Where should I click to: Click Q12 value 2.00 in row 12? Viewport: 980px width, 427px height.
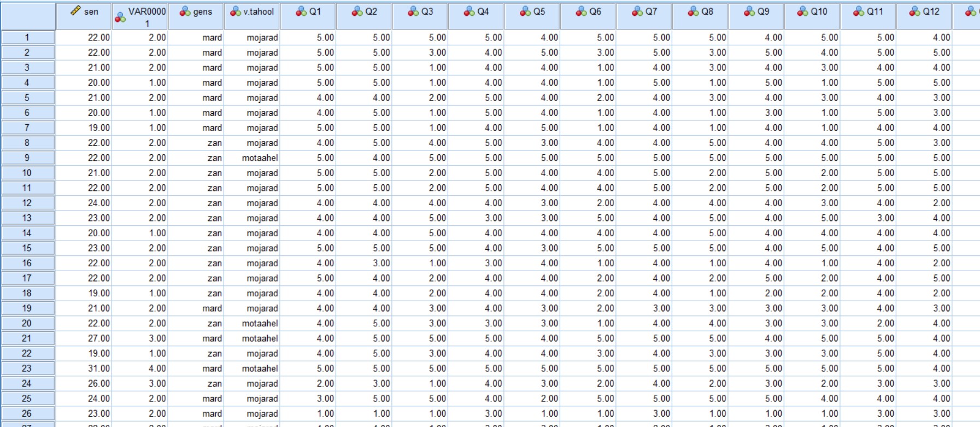point(942,203)
